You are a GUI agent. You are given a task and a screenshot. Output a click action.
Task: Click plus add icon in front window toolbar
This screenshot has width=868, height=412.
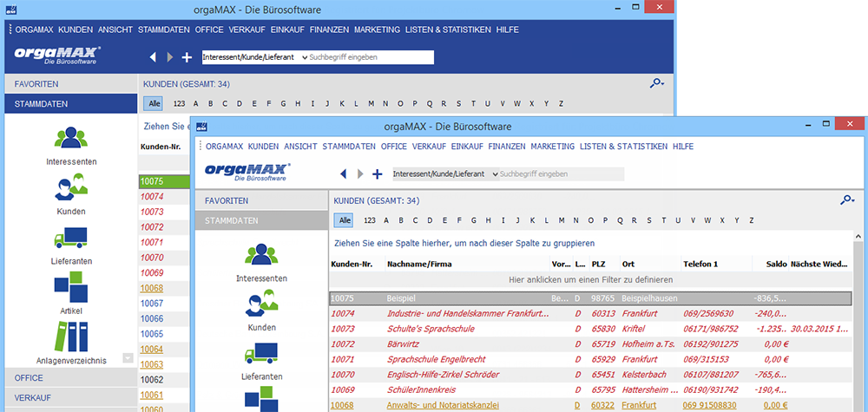coord(377,173)
